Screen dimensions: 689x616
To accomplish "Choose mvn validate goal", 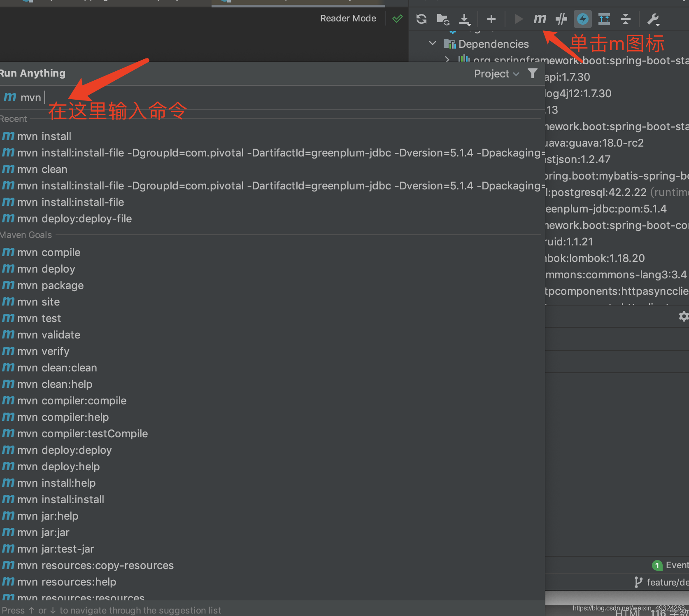I will [272, 335].
